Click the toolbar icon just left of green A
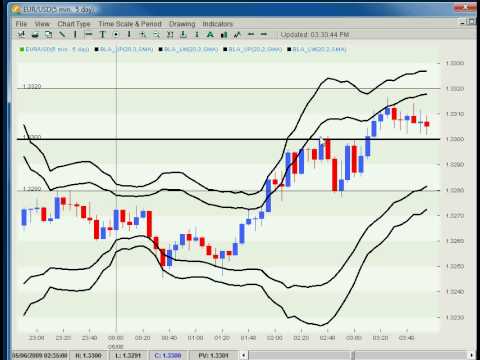 coord(197,34)
